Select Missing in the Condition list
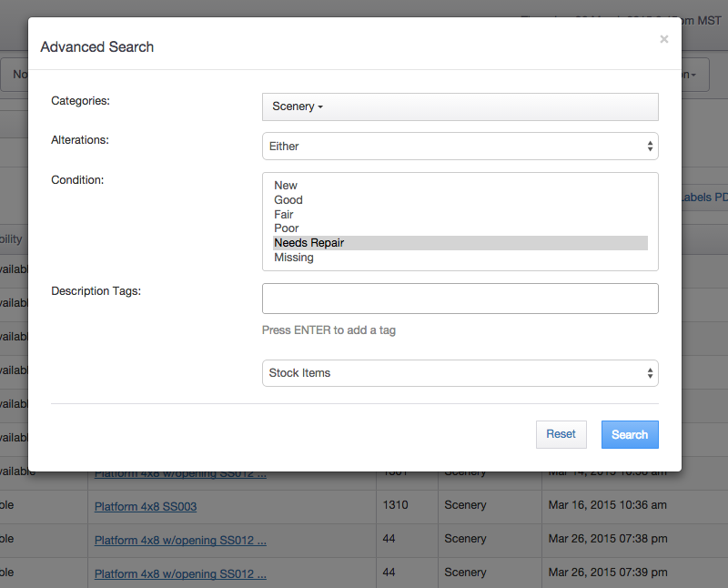The height and width of the screenshot is (588, 728). [460, 258]
